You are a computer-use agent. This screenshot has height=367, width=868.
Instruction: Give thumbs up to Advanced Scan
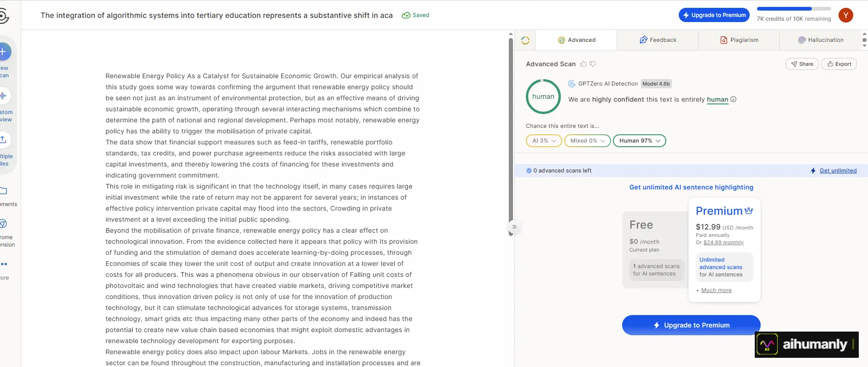pos(583,64)
